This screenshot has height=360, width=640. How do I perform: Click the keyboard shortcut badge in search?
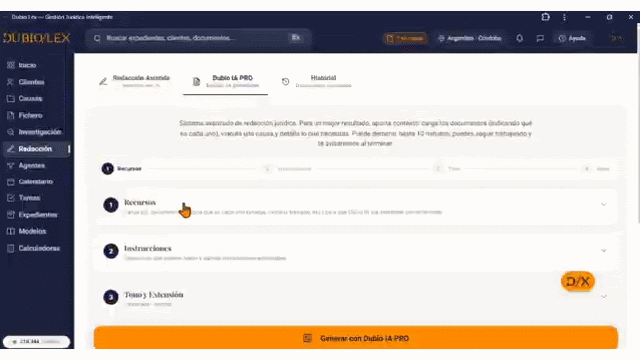pos(296,38)
